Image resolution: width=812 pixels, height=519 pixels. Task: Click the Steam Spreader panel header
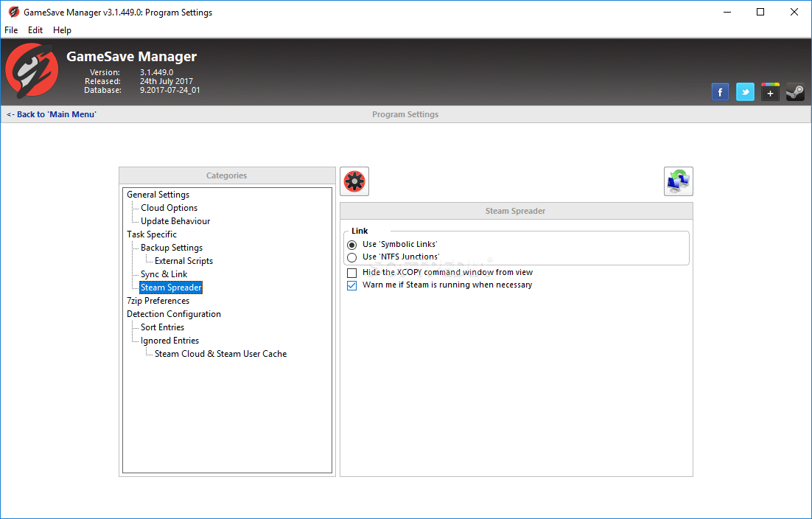(x=517, y=211)
